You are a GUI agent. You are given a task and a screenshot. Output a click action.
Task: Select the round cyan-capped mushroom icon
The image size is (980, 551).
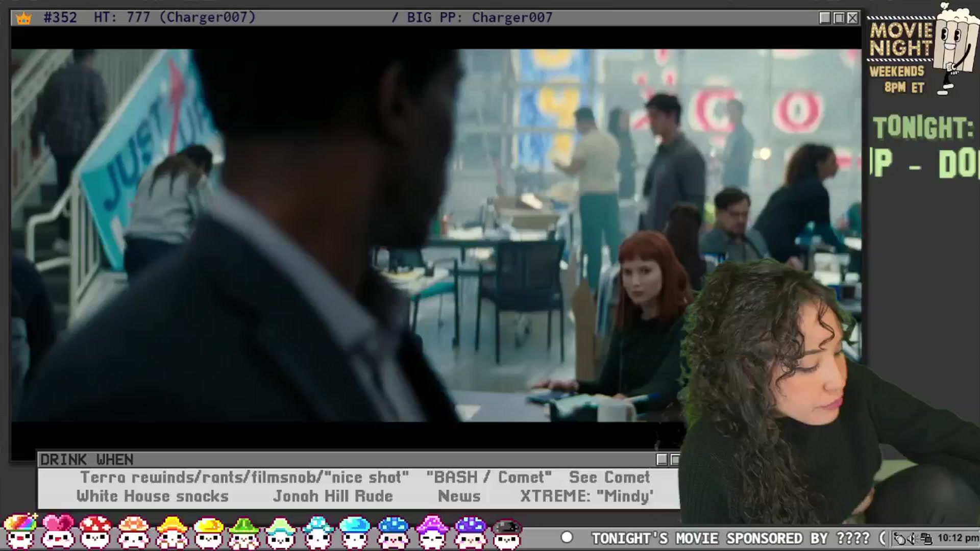[355, 532]
